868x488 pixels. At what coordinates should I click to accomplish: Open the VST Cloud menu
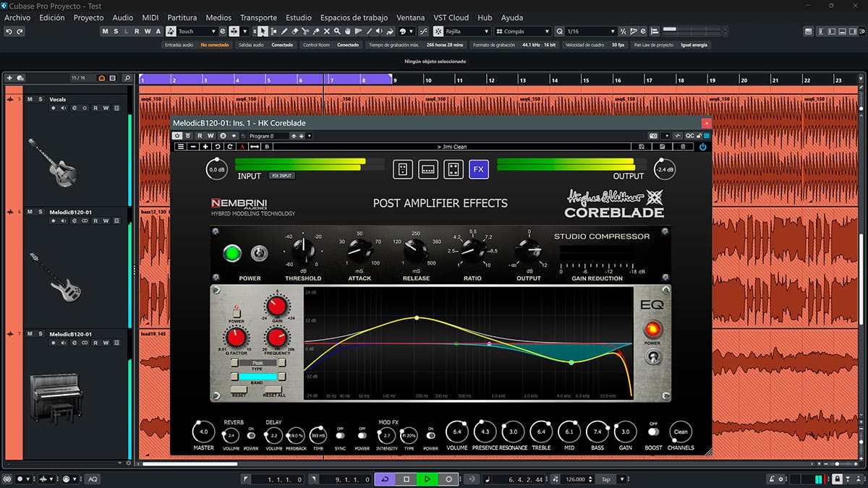[451, 17]
